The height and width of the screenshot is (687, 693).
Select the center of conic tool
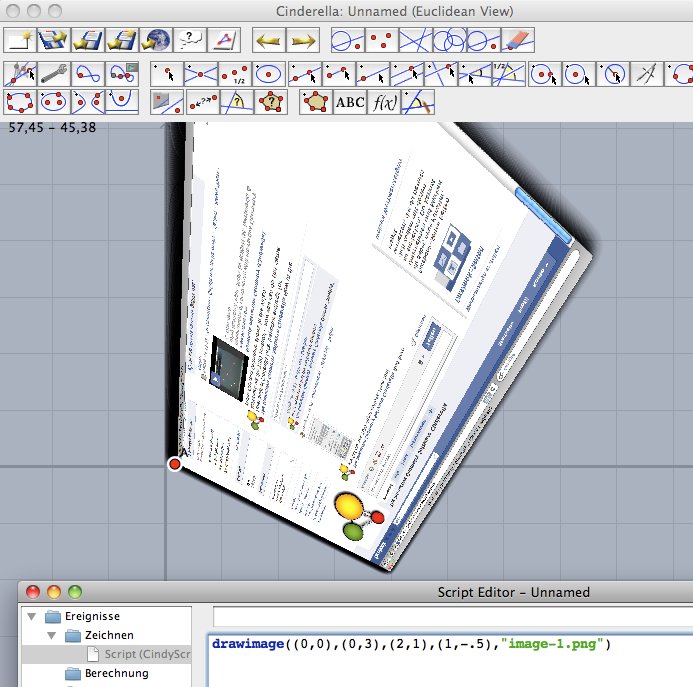pyautogui.click(x=269, y=74)
